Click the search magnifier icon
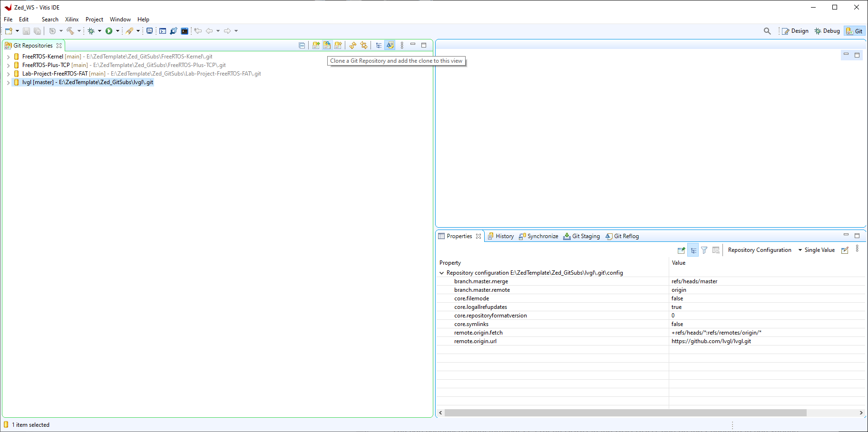This screenshot has width=868, height=432. (x=767, y=31)
